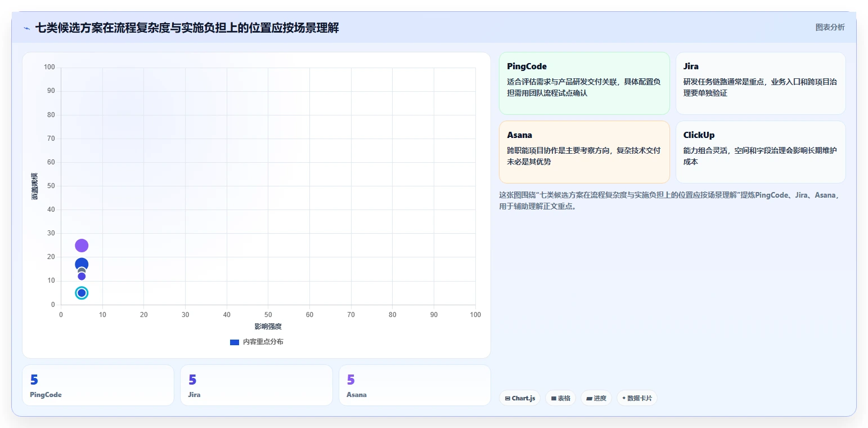The height and width of the screenshot is (428, 868).
Task: Click the 影响强度 x-axis label
Action: coord(268,327)
